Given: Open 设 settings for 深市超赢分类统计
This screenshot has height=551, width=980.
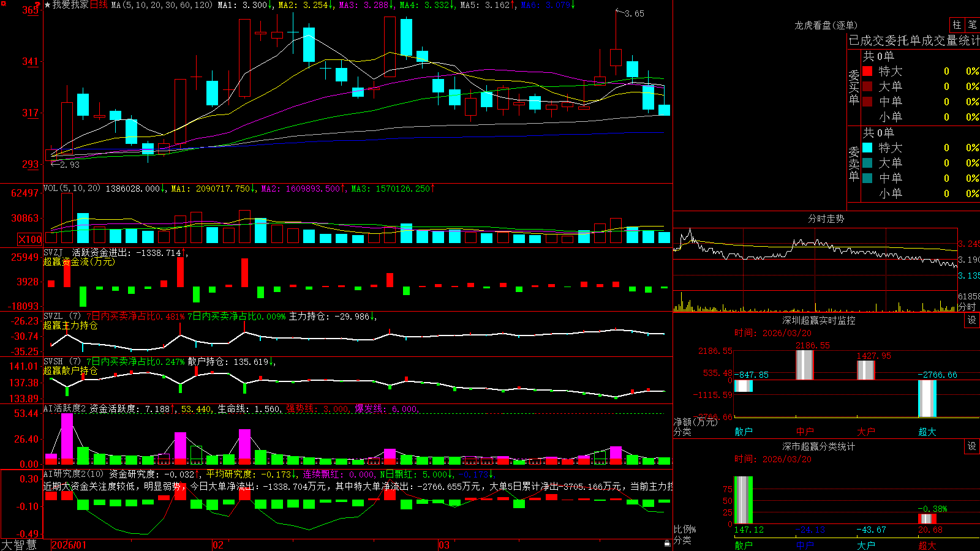Looking at the screenshot, I should [x=972, y=446].
